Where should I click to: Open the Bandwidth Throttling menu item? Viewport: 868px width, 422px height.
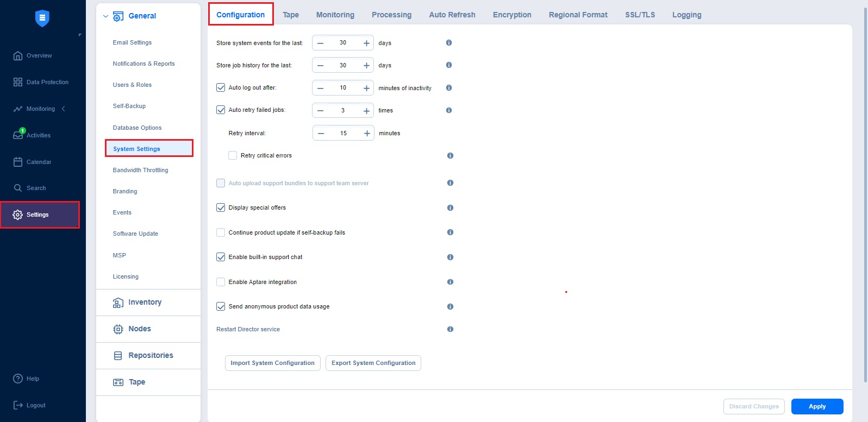tap(140, 170)
